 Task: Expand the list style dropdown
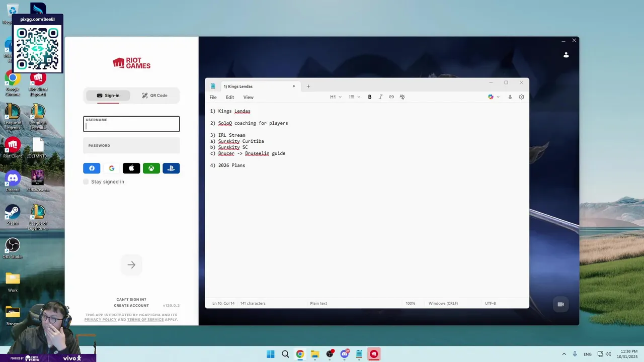(x=355, y=97)
